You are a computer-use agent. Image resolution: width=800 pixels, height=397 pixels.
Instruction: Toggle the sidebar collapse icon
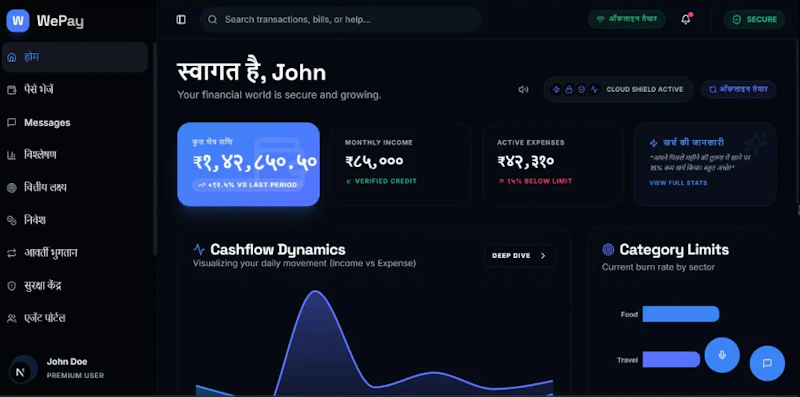point(181,19)
